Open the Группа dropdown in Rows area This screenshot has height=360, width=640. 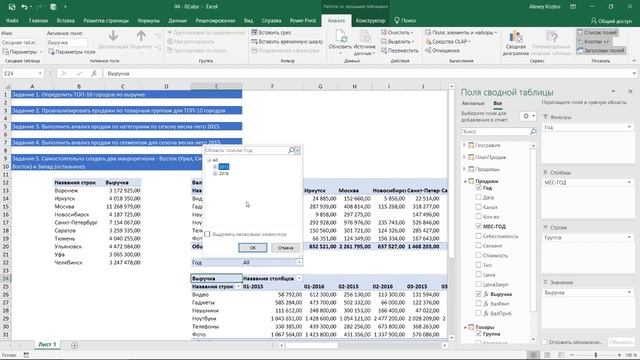pyautogui.click(x=629, y=237)
